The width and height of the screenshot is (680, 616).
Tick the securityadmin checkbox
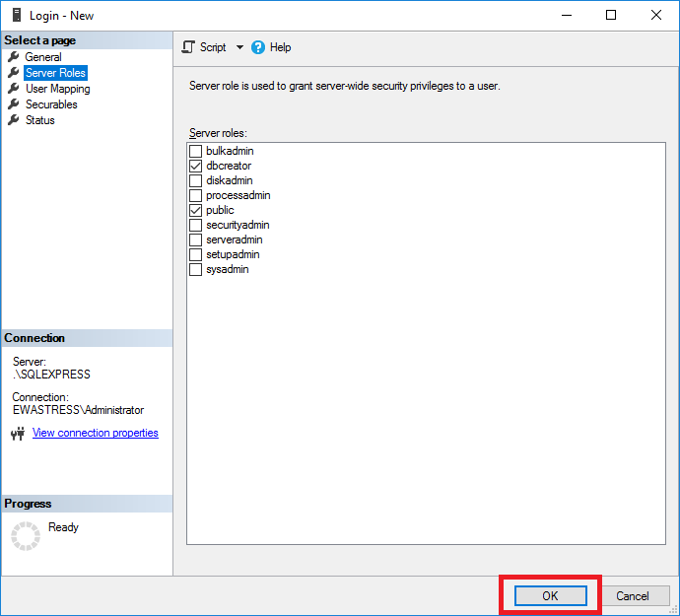(x=195, y=225)
